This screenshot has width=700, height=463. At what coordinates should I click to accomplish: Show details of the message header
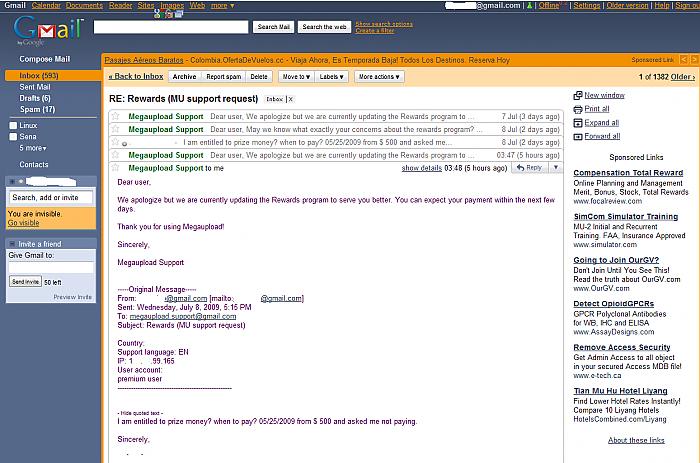tap(421, 168)
